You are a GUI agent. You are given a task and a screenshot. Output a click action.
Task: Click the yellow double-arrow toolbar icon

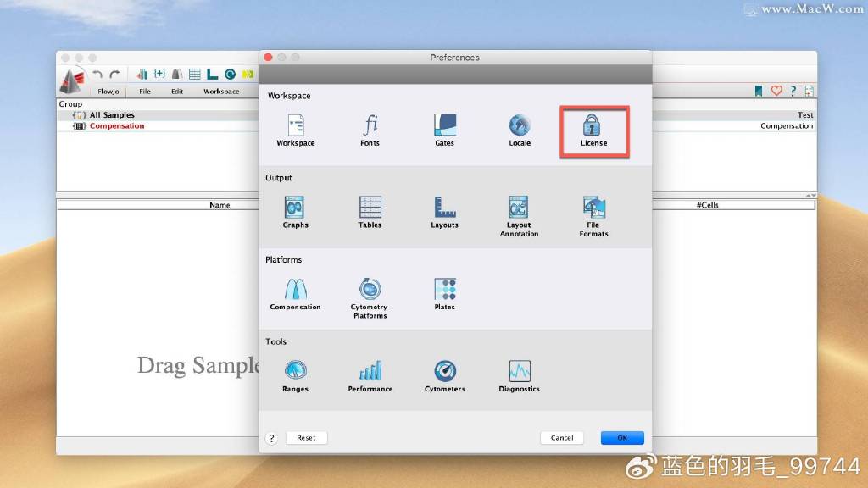(248, 75)
